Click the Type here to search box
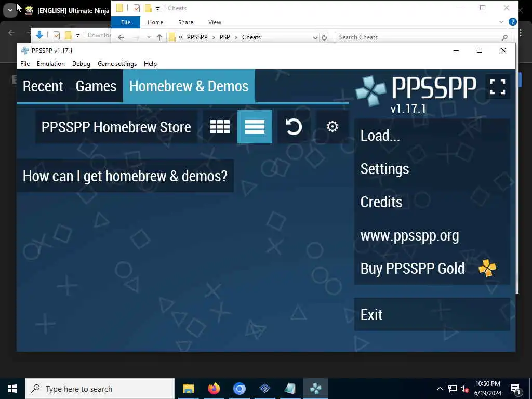This screenshot has height=399, width=532. (100, 389)
